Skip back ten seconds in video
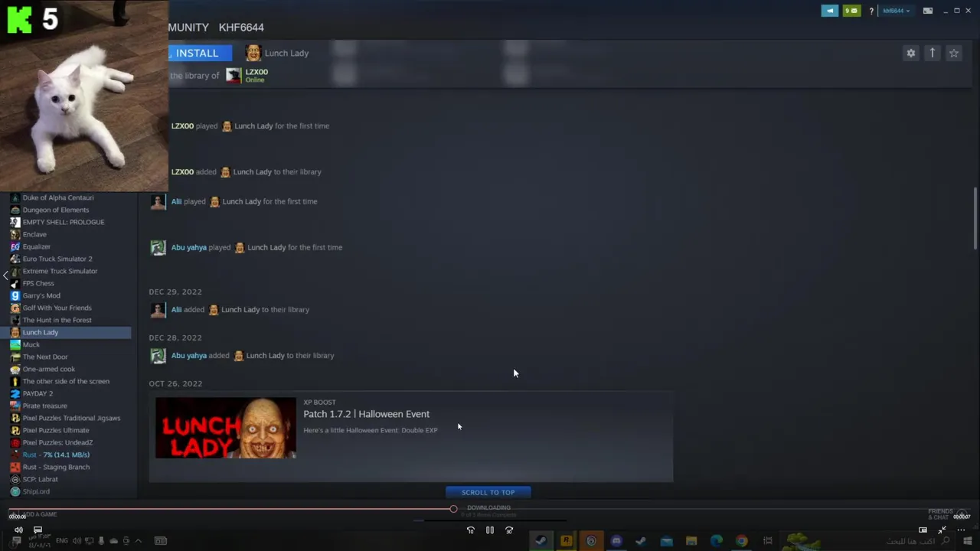980x551 pixels. pos(470,530)
